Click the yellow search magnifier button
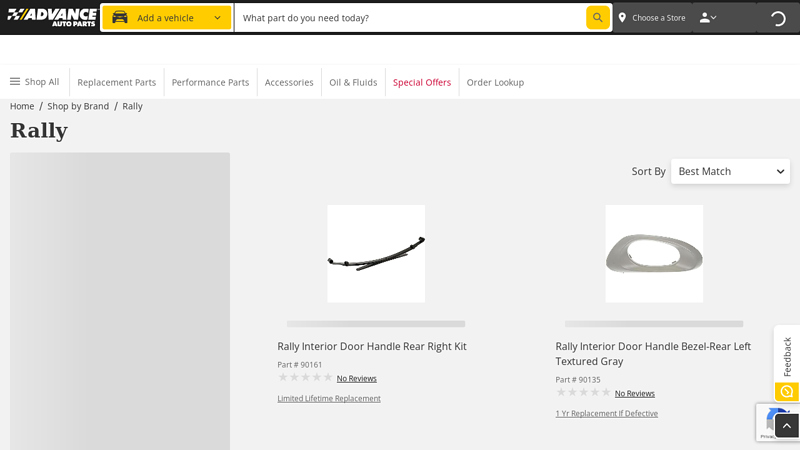This screenshot has width=800, height=450. [x=597, y=18]
